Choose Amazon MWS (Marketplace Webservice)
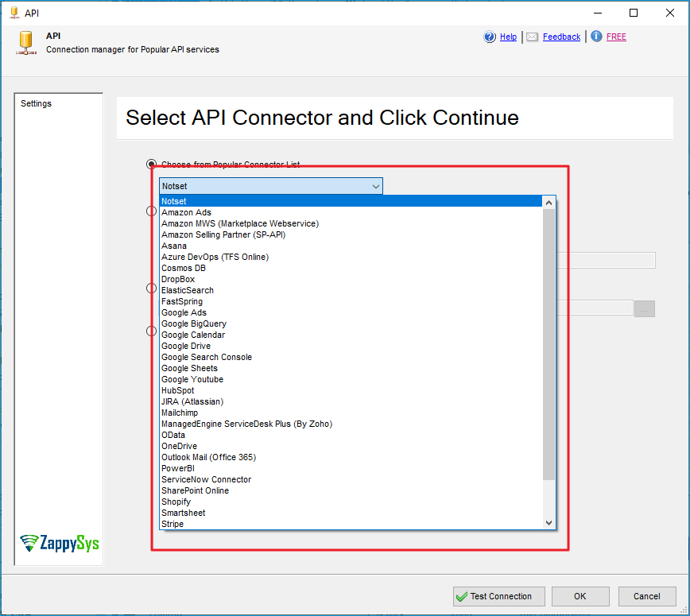The image size is (690, 616). coord(351,223)
